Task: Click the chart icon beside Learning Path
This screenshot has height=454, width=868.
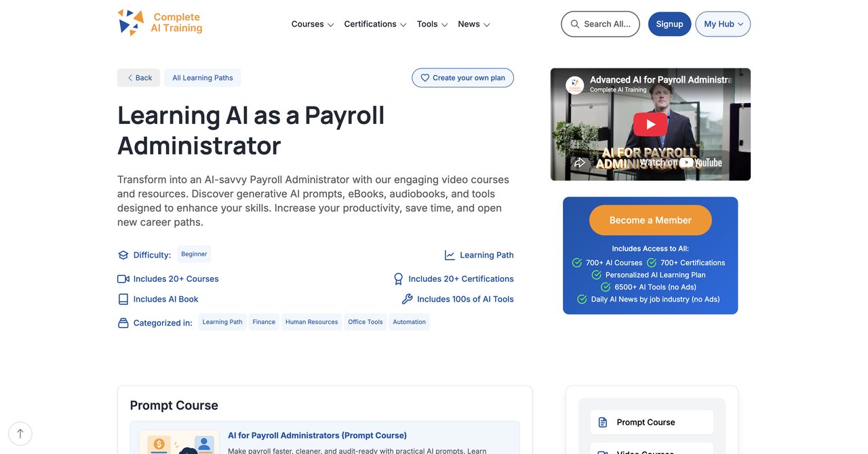Action: pyautogui.click(x=450, y=255)
